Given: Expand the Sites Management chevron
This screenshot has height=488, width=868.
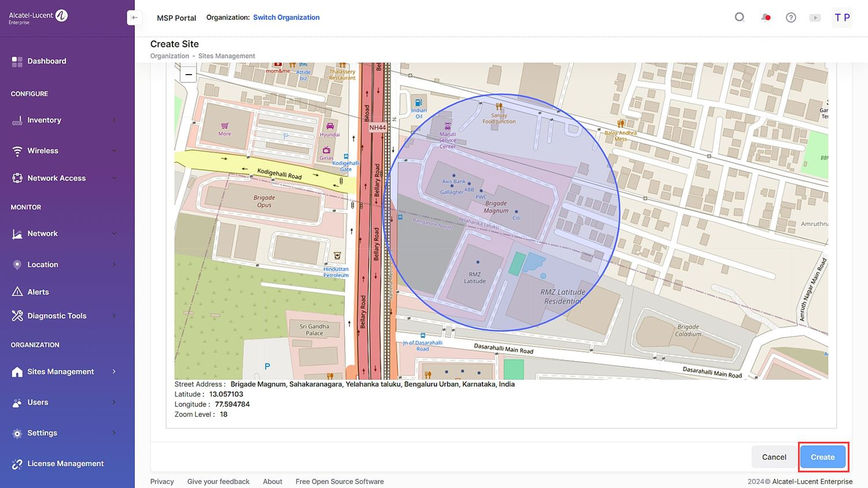Looking at the screenshot, I should click(114, 372).
